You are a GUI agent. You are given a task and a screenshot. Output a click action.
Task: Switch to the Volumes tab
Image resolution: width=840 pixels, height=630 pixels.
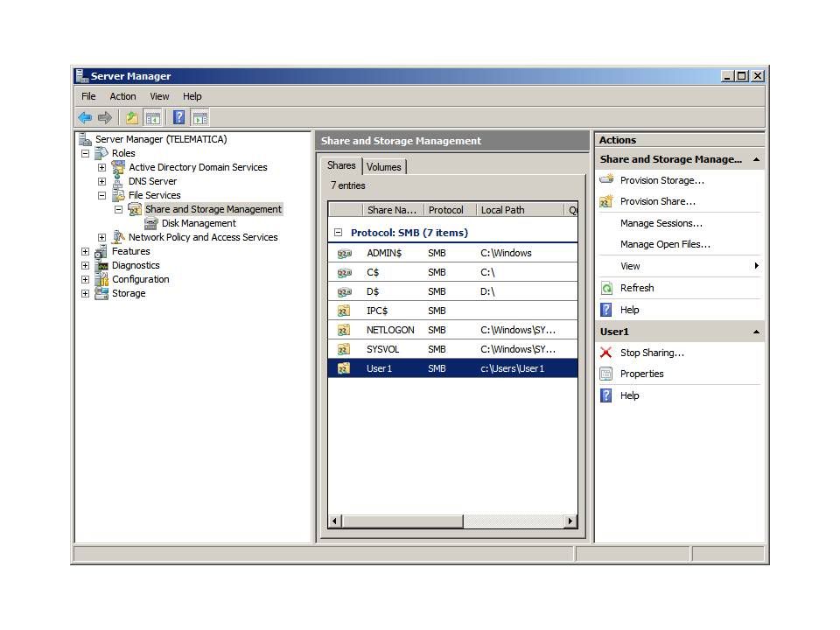[x=383, y=166]
